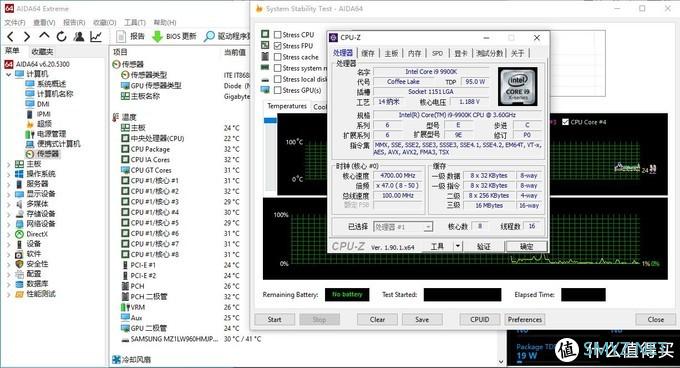680x368 pixels.
Task: Click Start in System Stability Test
Action: (275, 319)
